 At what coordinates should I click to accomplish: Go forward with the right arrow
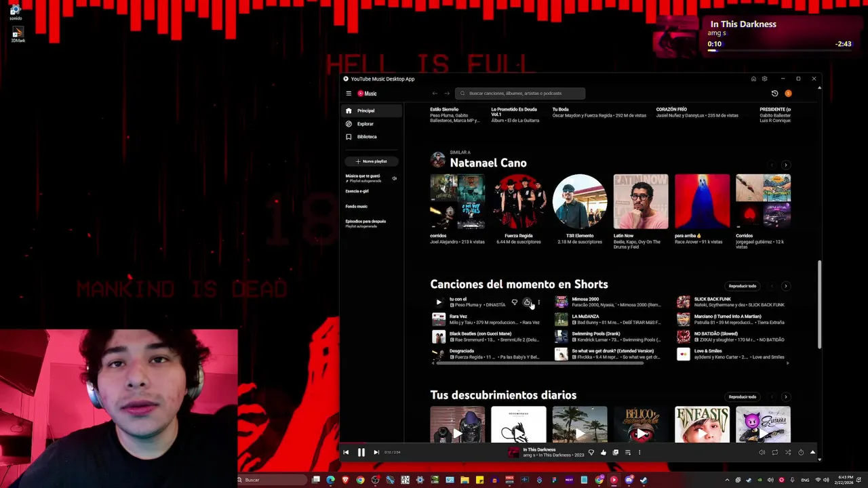pyautogui.click(x=447, y=94)
